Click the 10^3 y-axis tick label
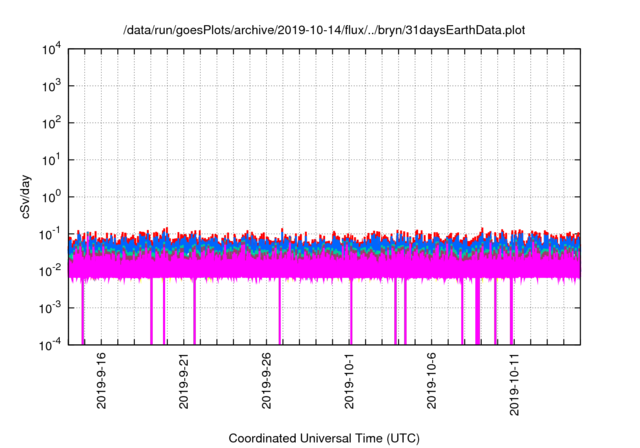This screenshot has height=448, width=640. click(x=50, y=87)
